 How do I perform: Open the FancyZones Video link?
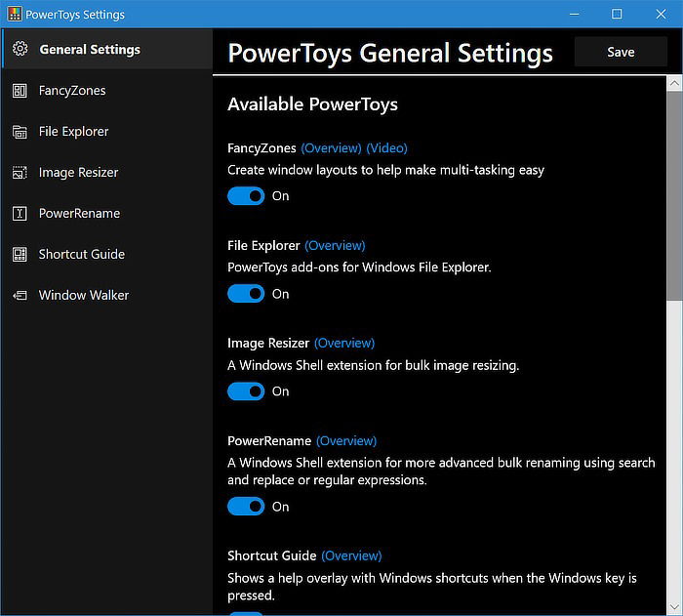(386, 148)
